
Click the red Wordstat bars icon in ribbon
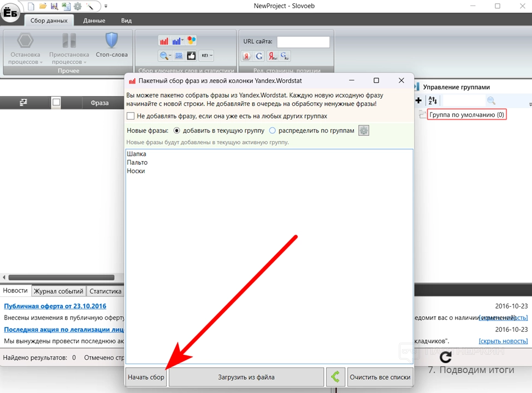click(164, 41)
